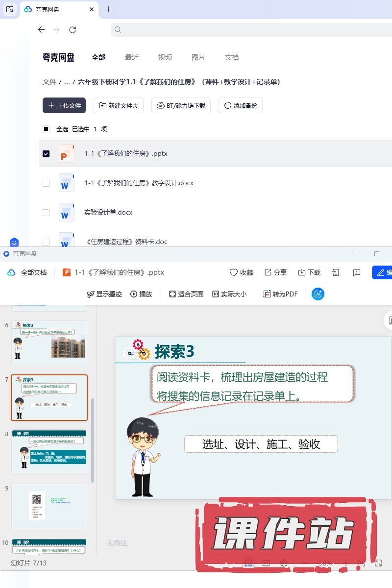The image size is (392, 588).
Task: Uncheck the 1-1《了解我们的住房》.pptx checkbox
Action: click(x=46, y=154)
